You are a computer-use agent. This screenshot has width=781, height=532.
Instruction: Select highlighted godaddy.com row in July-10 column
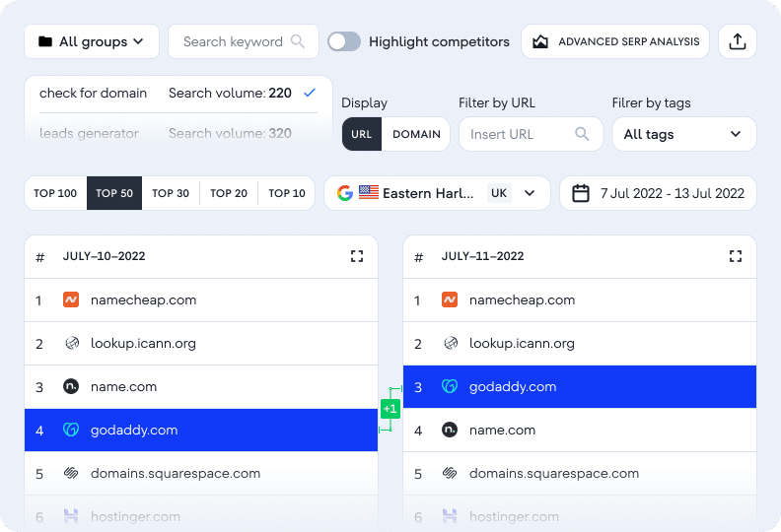[x=201, y=431]
